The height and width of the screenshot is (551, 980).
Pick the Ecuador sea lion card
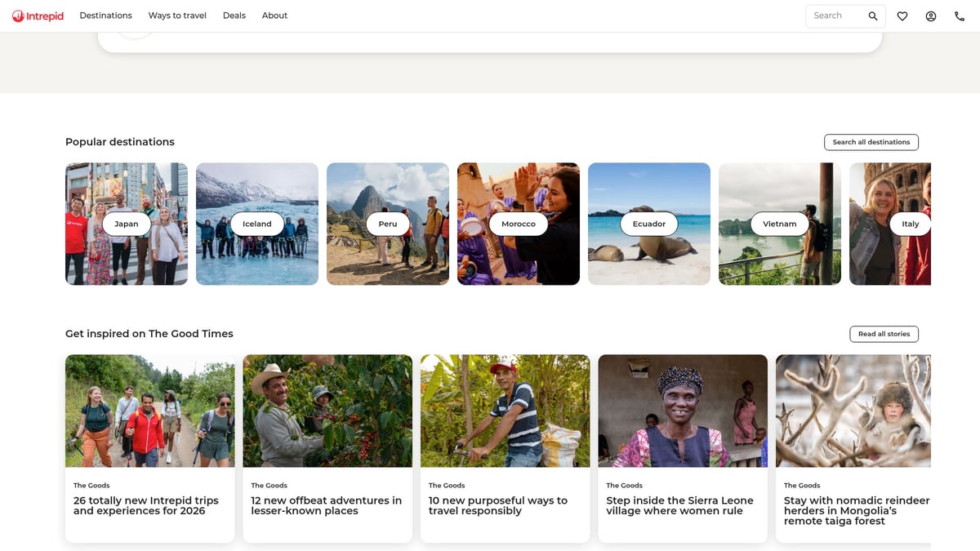coord(649,224)
